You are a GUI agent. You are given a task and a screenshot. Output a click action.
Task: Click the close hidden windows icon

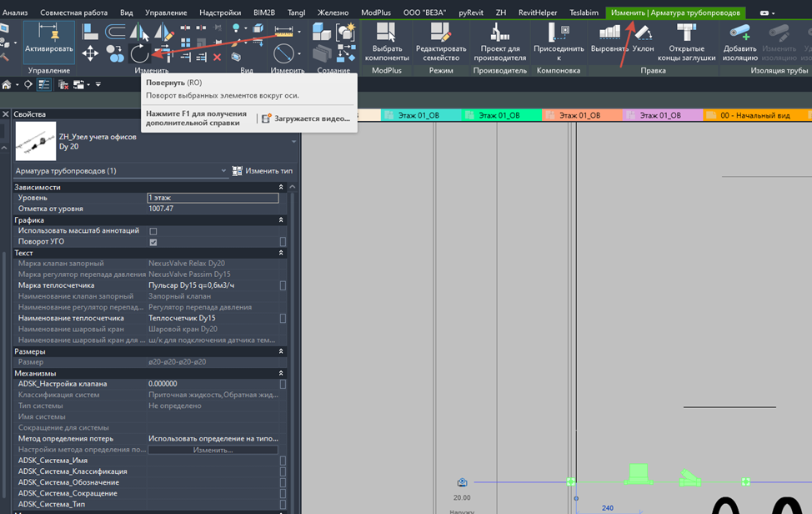pyautogui.click(x=63, y=84)
